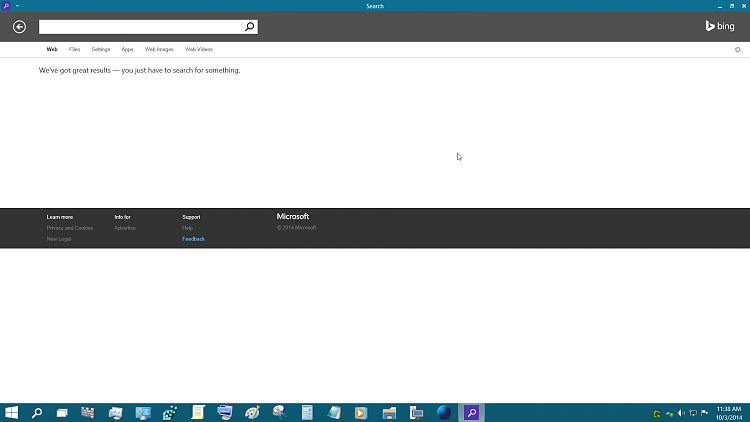The width and height of the screenshot is (750, 422).
Task: Open the Windows Start button
Action: (11, 412)
